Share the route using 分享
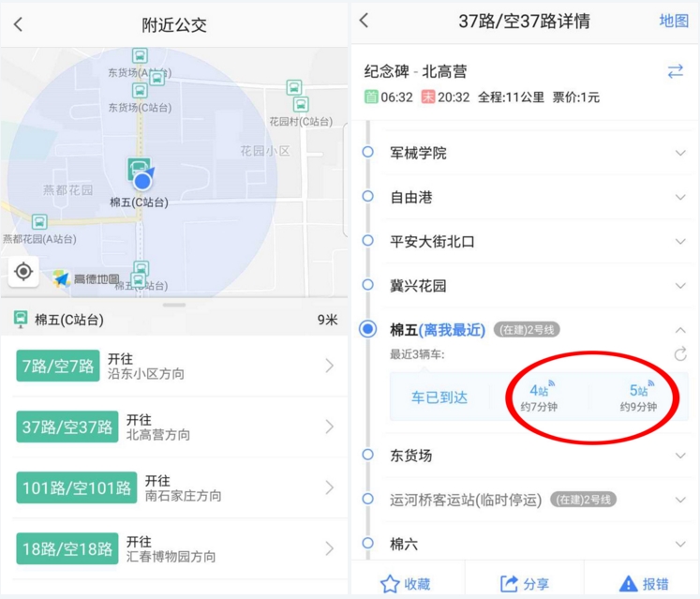Screen dimensions: 700x599 point(525,584)
